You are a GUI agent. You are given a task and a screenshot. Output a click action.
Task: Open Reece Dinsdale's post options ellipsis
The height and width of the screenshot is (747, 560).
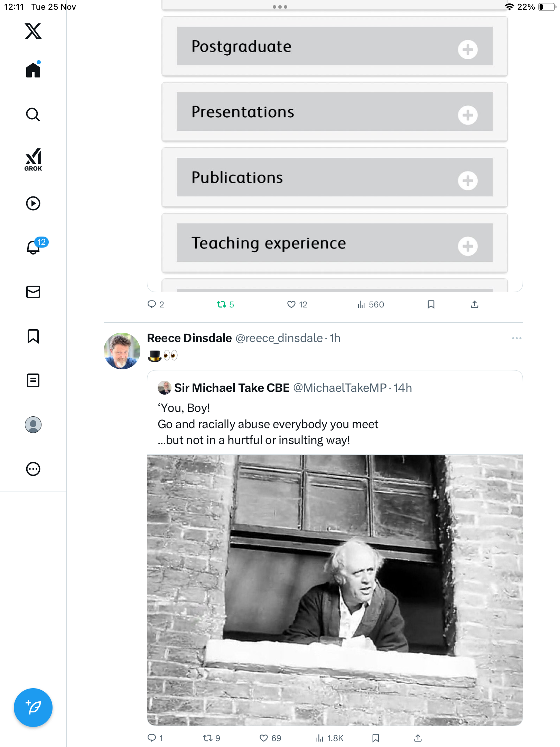tap(516, 338)
